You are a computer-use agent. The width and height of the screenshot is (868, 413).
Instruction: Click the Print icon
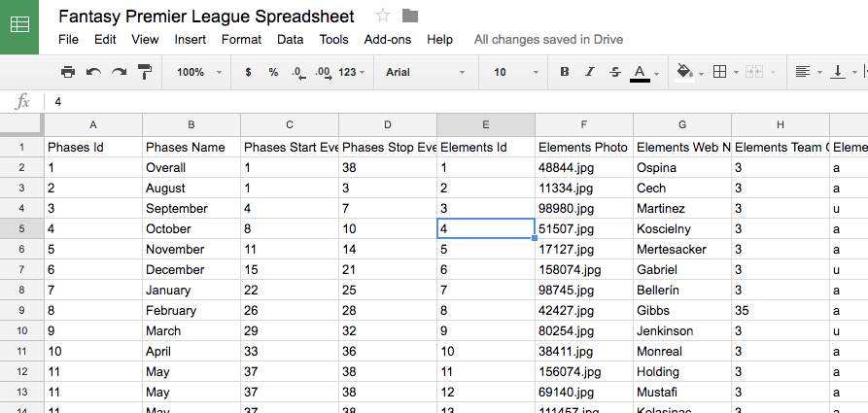[67, 72]
